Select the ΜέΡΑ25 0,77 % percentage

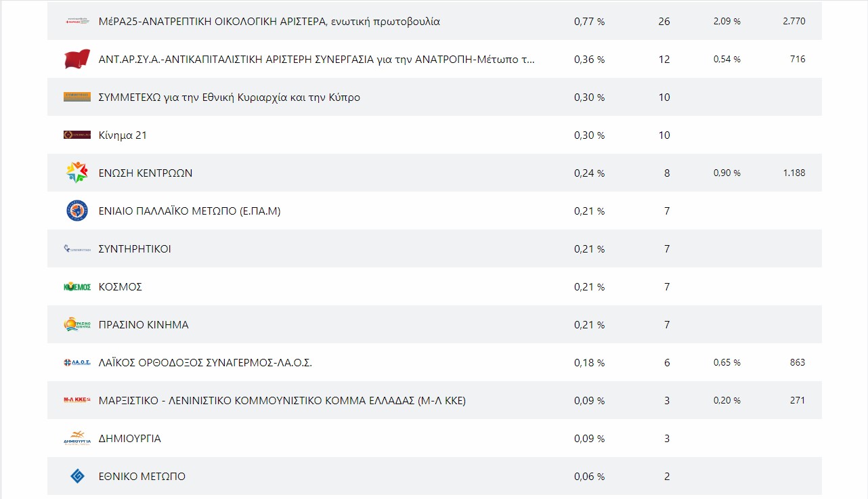click(x=589, y=22)
